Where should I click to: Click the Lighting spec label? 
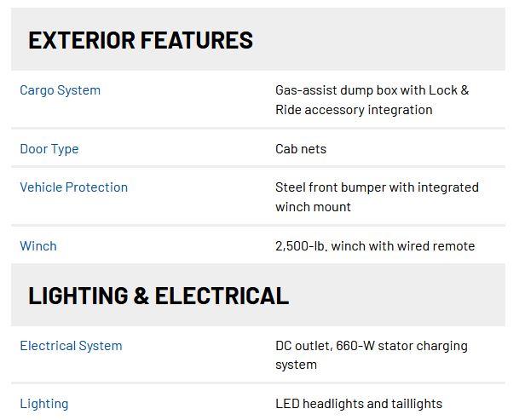click(43, 404)
